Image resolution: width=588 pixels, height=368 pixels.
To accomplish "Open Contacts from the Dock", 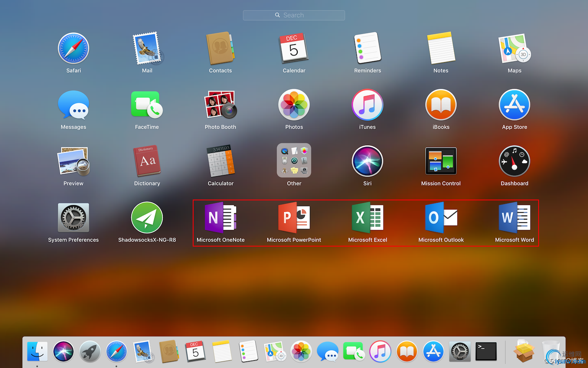I will pos(169,352).
